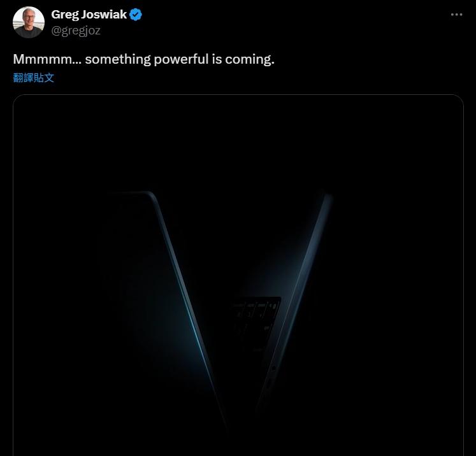Click the word "Mmmmm..." in the tweet
The image size is (476, 456).
coord(47,59)
